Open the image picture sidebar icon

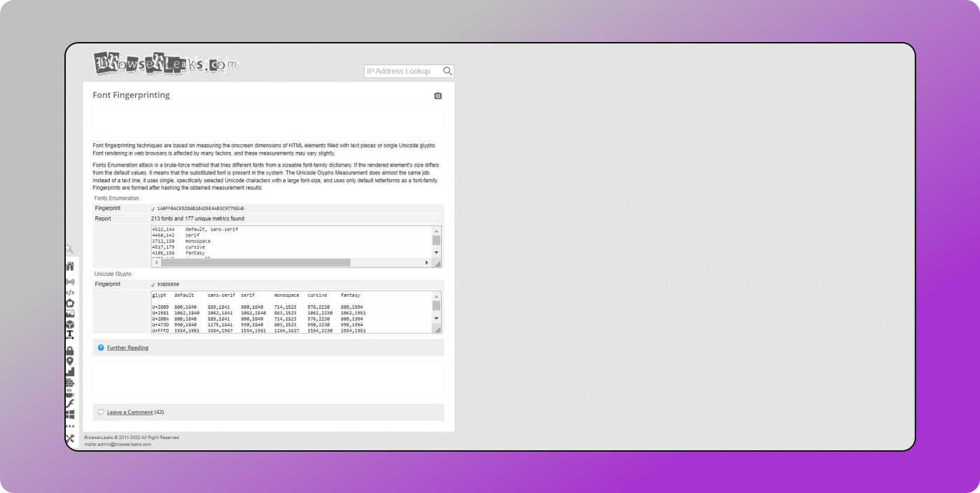point(70,314)
